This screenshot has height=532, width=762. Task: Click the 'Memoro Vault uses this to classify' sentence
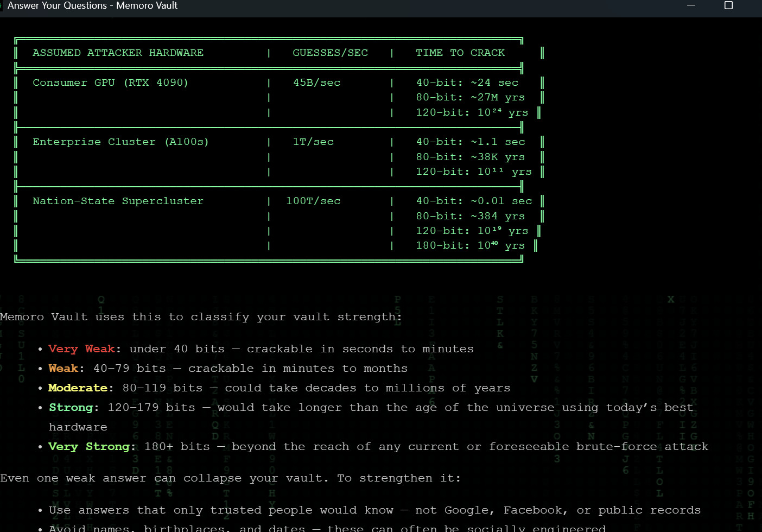pyautogui.click(x=201, y=316)
